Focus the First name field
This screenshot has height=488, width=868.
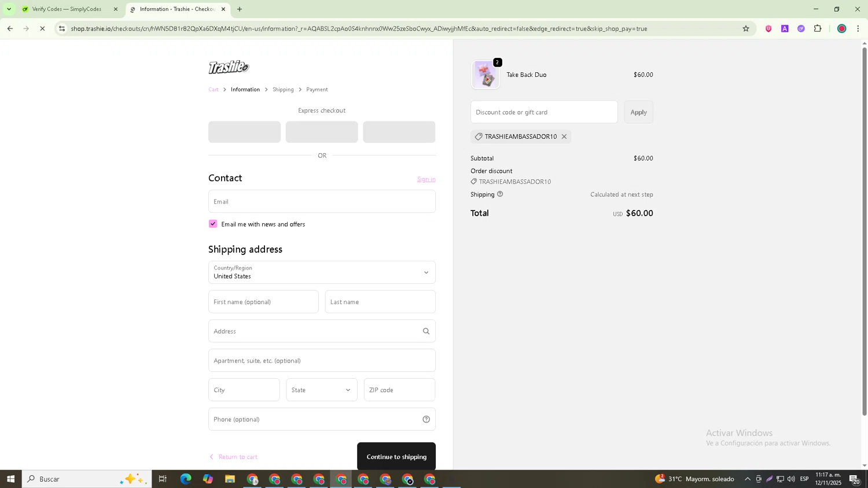263,302
